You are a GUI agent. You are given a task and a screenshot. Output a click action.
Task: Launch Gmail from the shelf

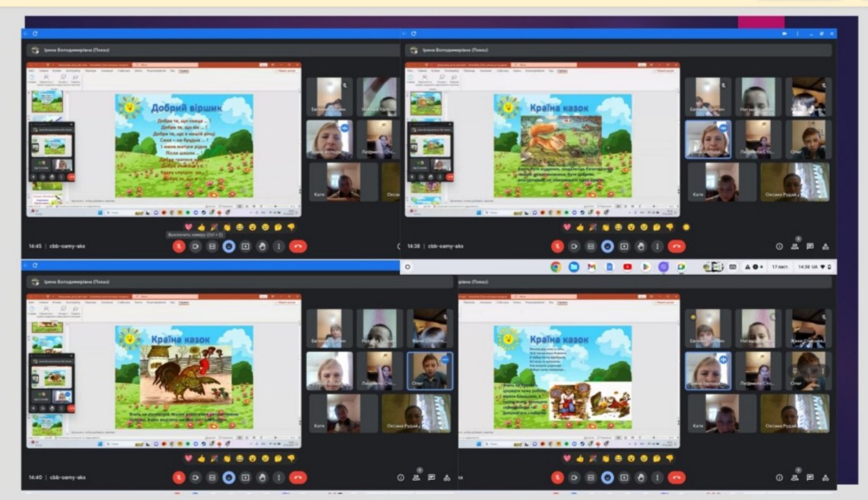[x=591, y=267]
